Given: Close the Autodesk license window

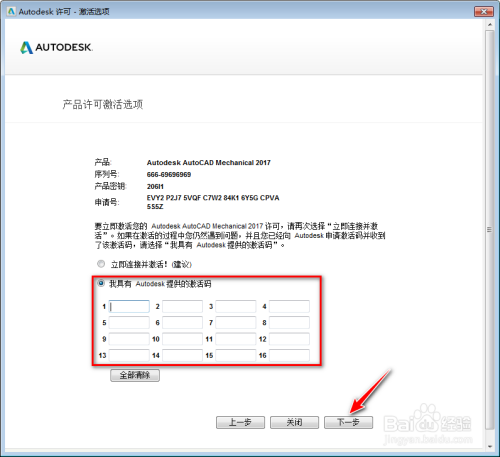Looking at the screenshot, I should pos(484,11).
